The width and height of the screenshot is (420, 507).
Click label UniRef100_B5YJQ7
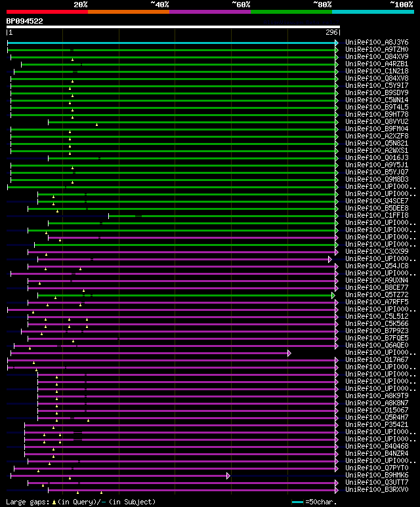coord(377,172)
